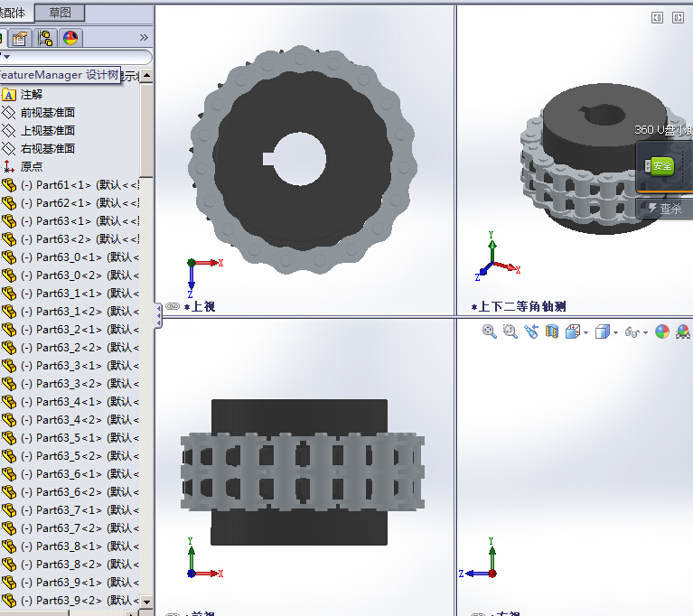The image size is (693, 616).
Task: Click the Hide/Show Items glasses icon
Action: (x=632, y=332)
